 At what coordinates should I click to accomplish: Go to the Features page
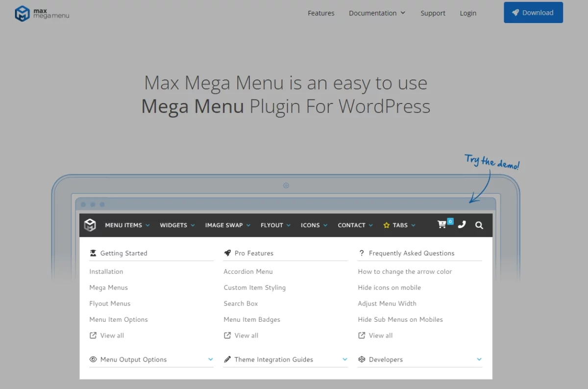(x=321, y=13)
